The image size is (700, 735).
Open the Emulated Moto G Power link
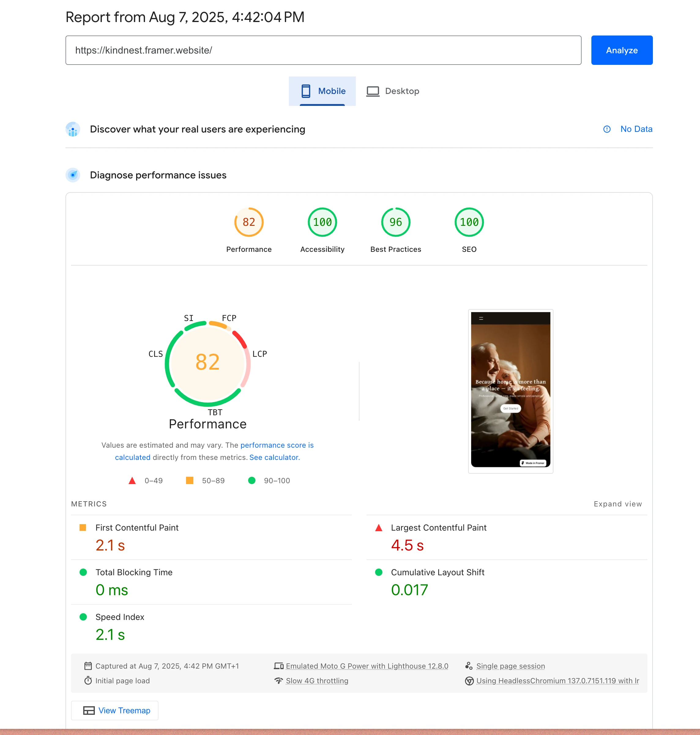tap(367, 666)
